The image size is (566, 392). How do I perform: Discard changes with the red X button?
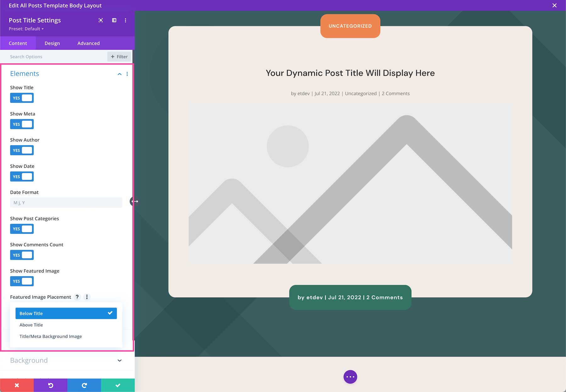tap(17, 385)
